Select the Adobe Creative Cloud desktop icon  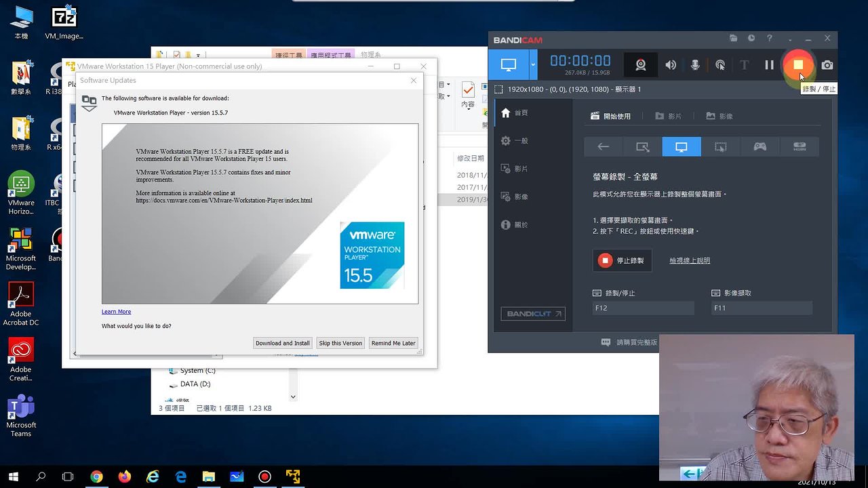point(21,360)
